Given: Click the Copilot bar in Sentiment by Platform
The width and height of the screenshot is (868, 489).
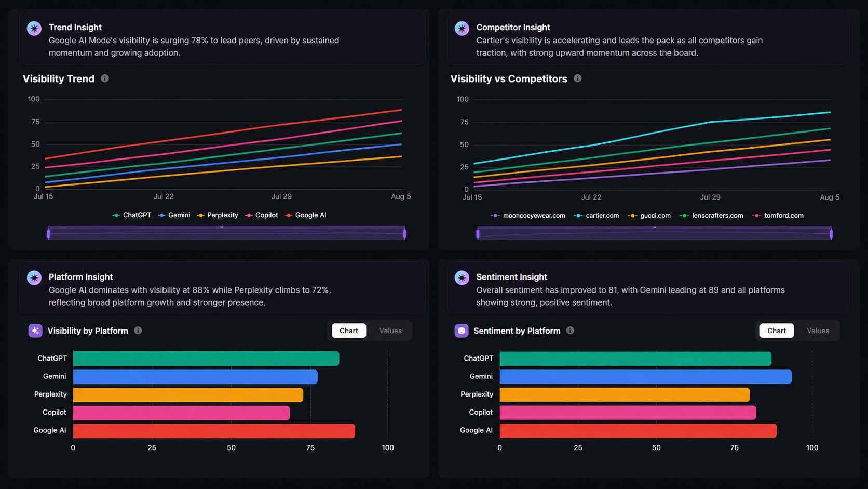Looking at the screenshot, I should pyautogui.click(x=628, y=413).
